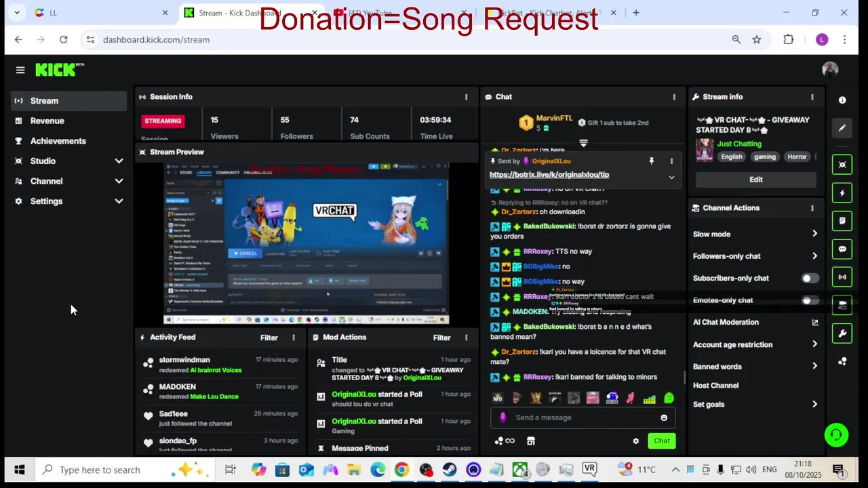Open Followers-only chat options chevron
Screen dimensions: 868x488
tap(814, 256)
